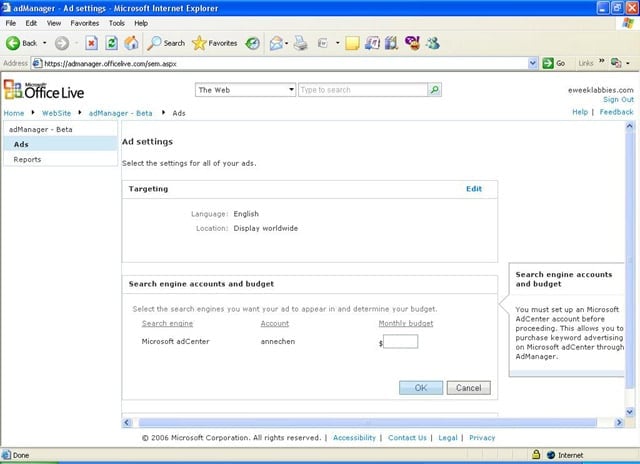Click the yellow note Discuss icon
640x464 pixels.
(x=352, y=43)
